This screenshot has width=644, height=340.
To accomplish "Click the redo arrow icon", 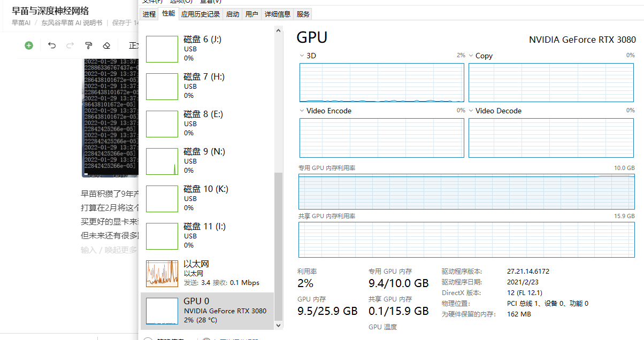I will (70, 45).
